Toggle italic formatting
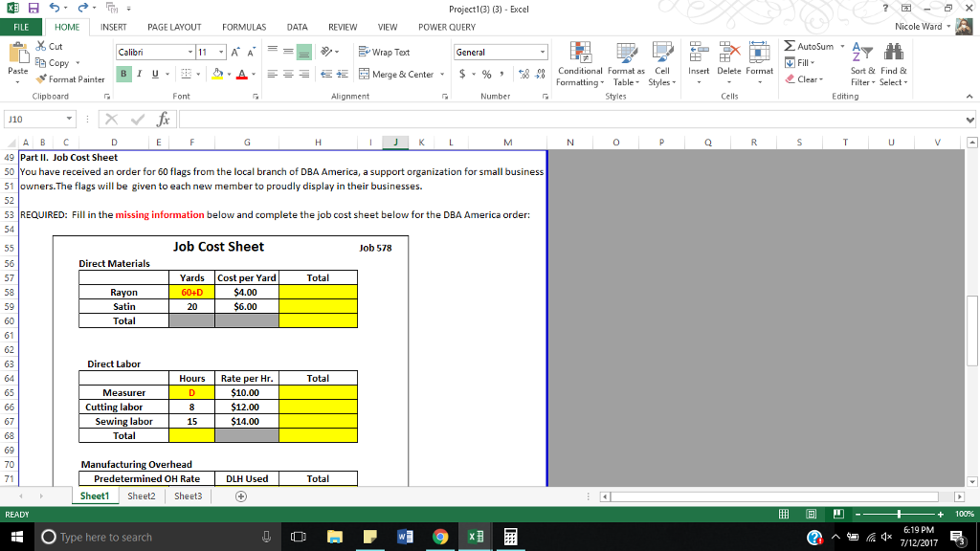The width and height of the screenshot is (980, 551). 138,74
